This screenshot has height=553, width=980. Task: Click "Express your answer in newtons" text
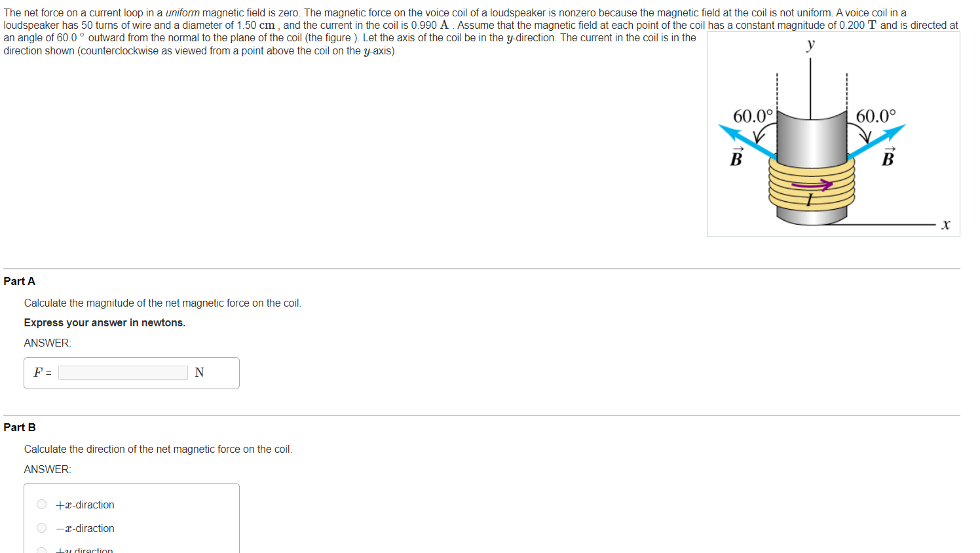(x=105, y=322)
